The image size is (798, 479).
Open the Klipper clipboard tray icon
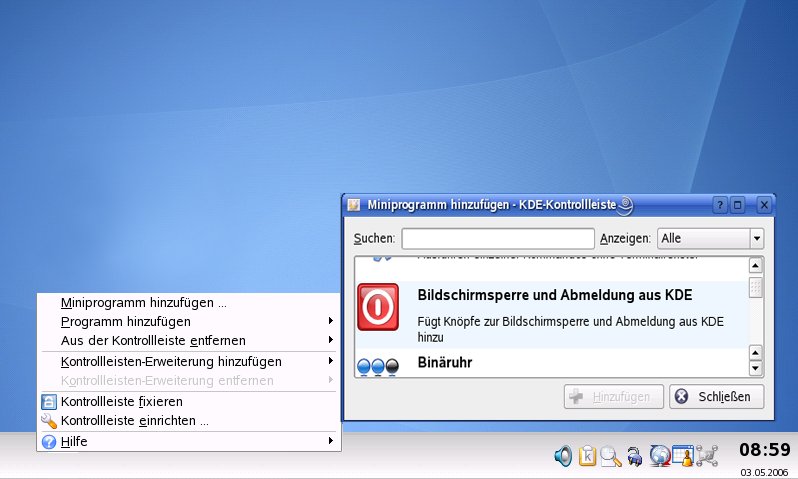point(587,456)
